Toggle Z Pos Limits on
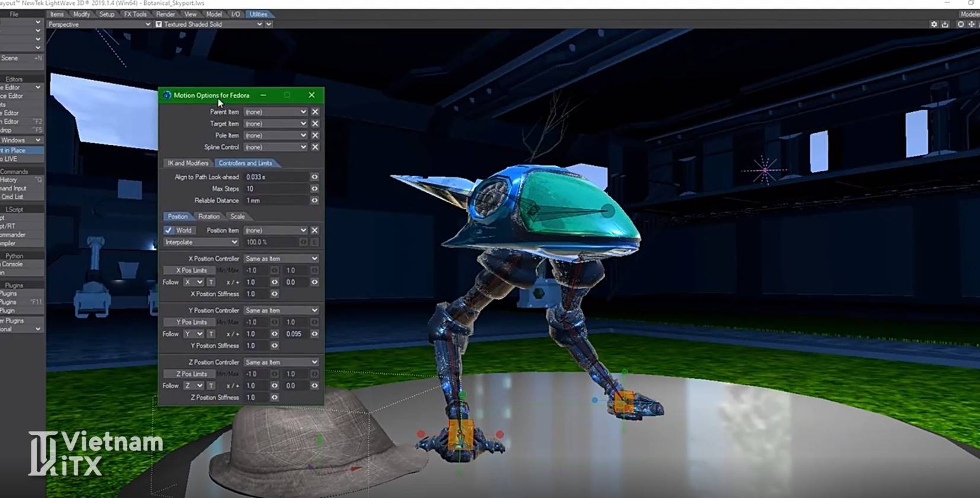This screenshot has width=980, height=498. coord(191,374)
